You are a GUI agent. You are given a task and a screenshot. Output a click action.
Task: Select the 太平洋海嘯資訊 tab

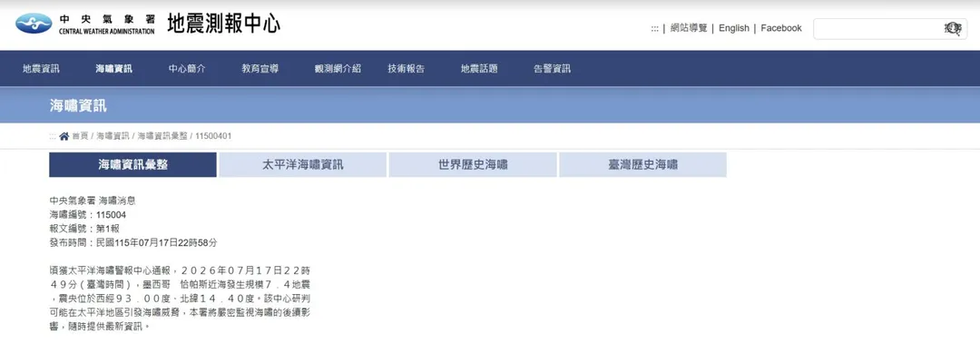point(302,165)
